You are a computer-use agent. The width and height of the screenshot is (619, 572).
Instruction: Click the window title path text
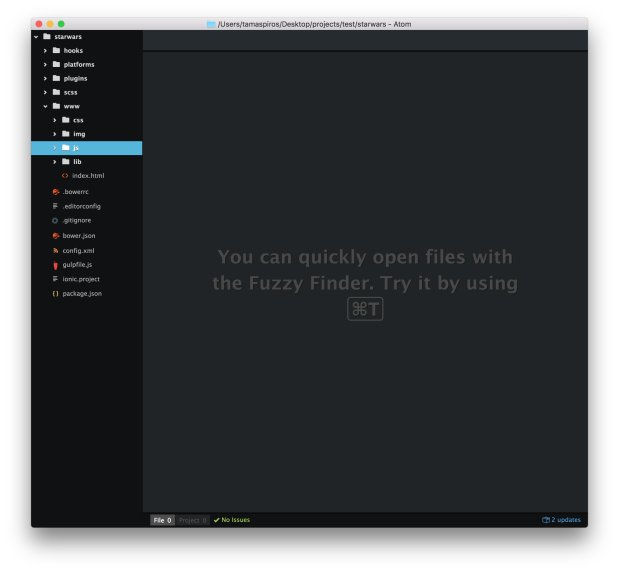click(315, 24)
